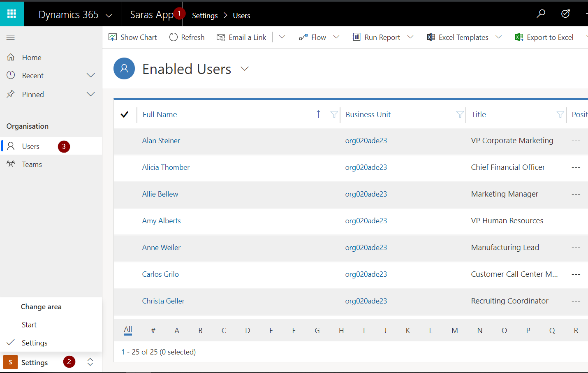Expand the Recent section chevron
588x373 pixels.
tap(91, 76)
